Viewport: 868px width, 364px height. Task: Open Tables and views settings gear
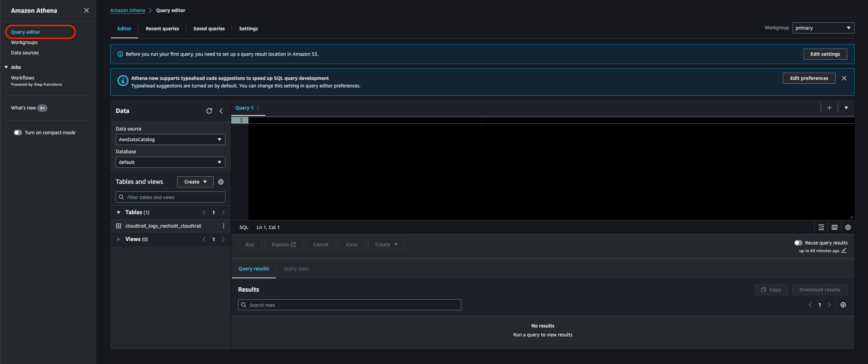tap(221, 182)
